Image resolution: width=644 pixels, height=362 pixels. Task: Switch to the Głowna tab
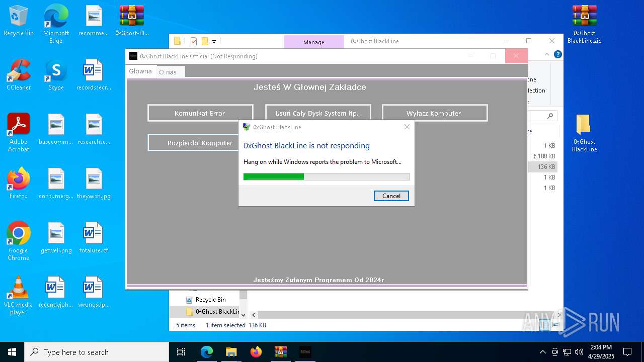tap(140, 71)
